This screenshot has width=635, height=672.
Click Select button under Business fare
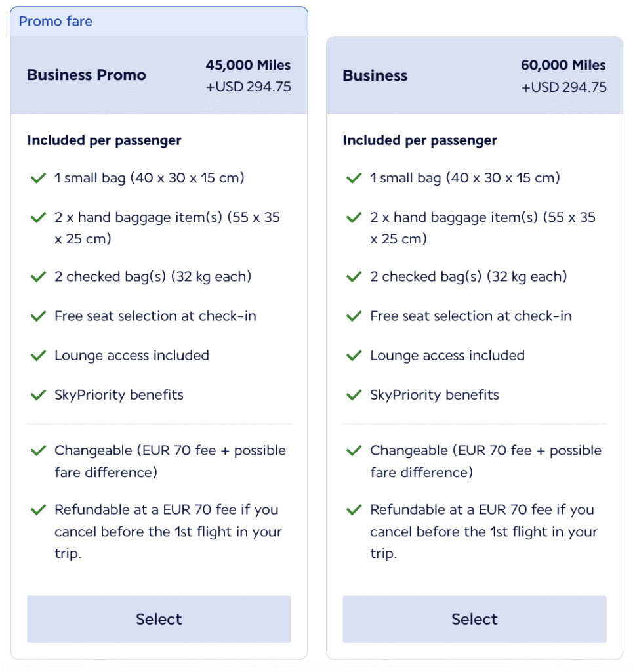474,619
